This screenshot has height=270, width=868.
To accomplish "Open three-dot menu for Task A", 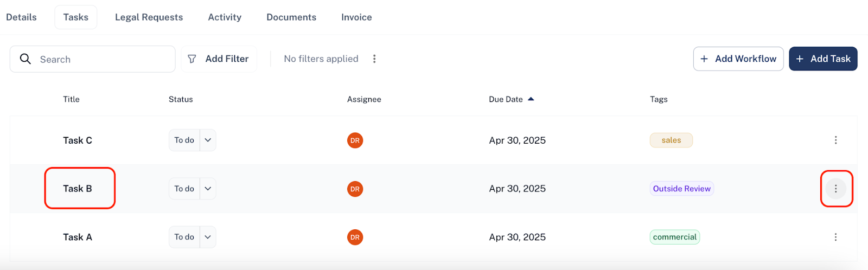I will pyautogui.click(x=835, y=237).
